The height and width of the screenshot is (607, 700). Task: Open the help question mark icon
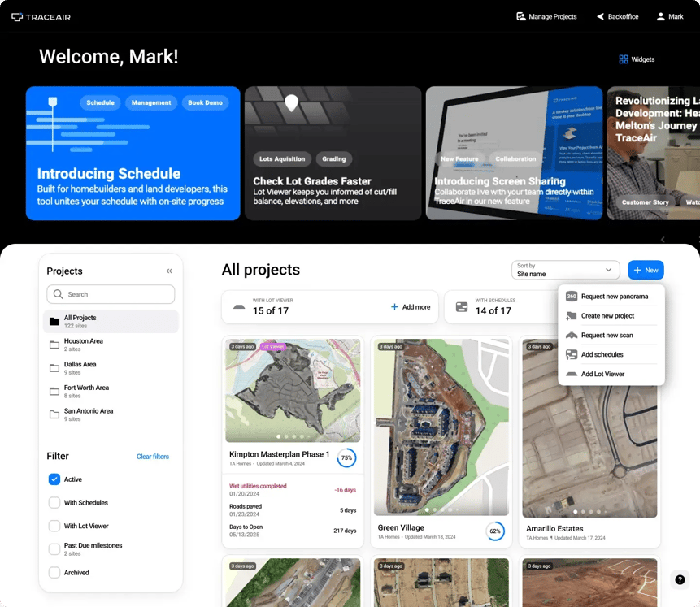click(680, 579)
